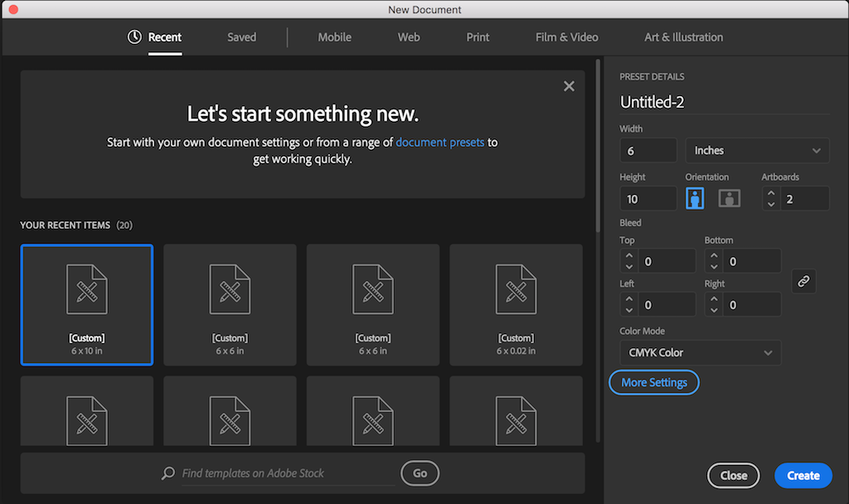The height and width of the screenshot is (504, 849).
Task: Open the Inches units dropdown
Action: (756, 150)
